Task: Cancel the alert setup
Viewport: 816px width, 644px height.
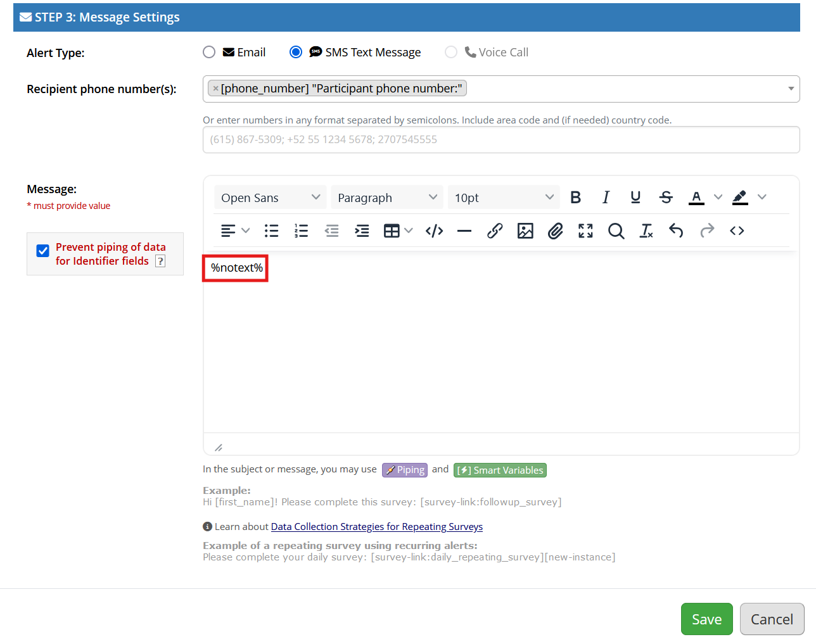Action: [772, 619]
